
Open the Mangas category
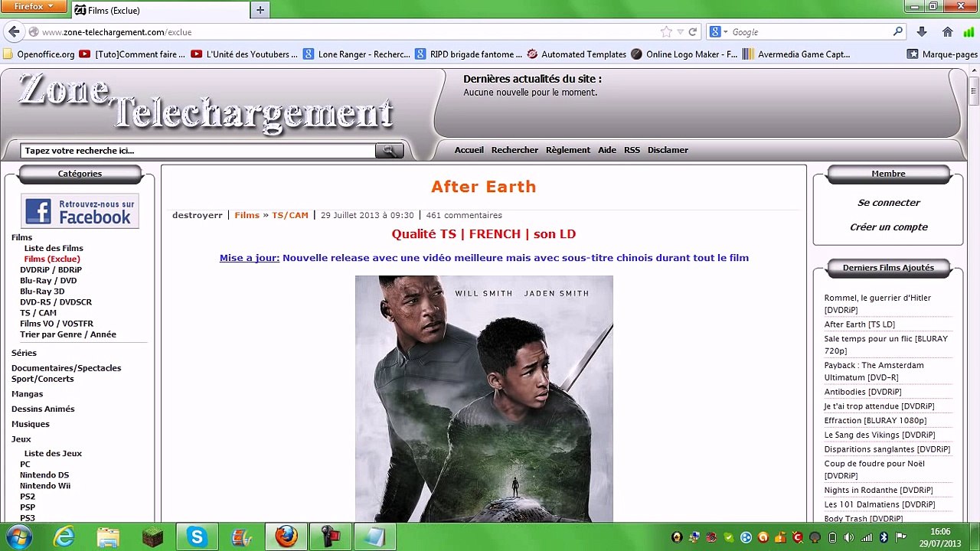click(x=27, y=394)
